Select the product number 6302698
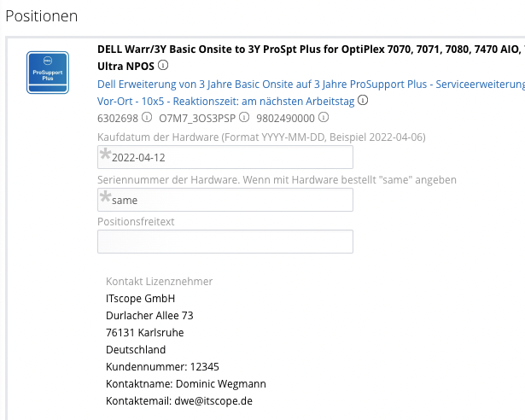Image resolution: width=525 pixels, height=420 pixels. click(x=118, y=118)
